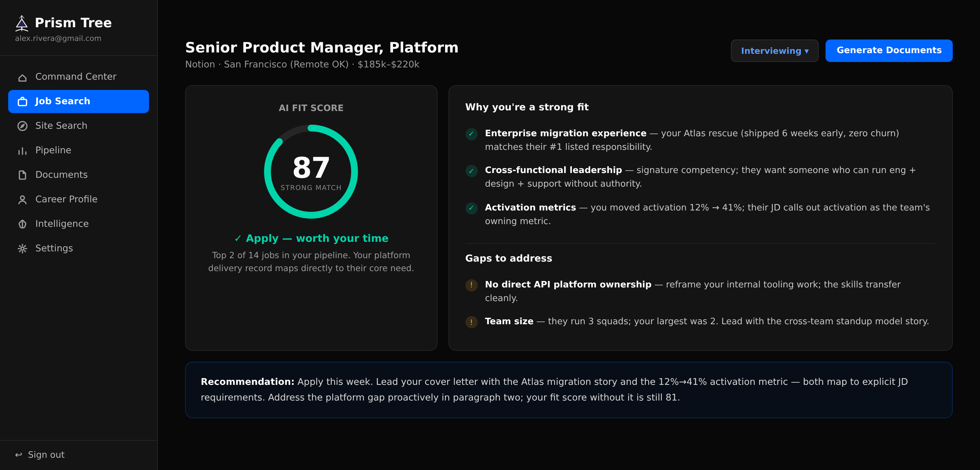Open the Intelligence section

pyautogui.click(x=78, y=224)
